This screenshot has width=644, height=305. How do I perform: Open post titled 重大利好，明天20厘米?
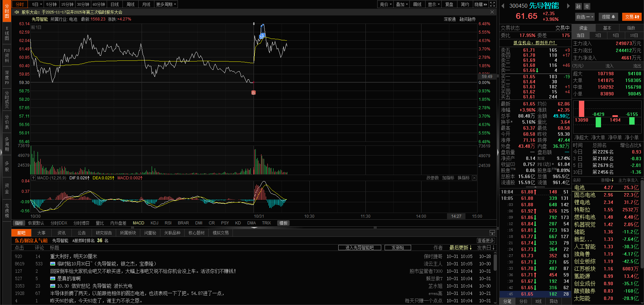coord(73,256)
